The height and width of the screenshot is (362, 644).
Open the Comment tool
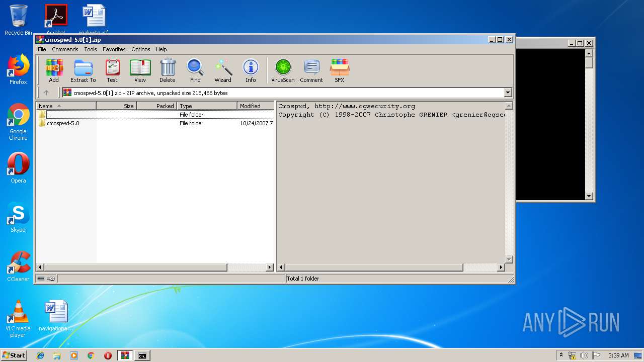(311, 70)
